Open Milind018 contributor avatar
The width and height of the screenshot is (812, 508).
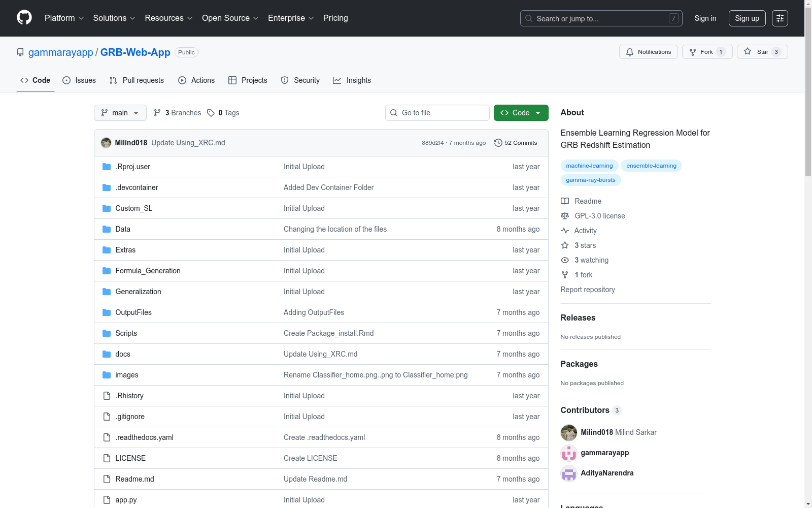point(569,432)
